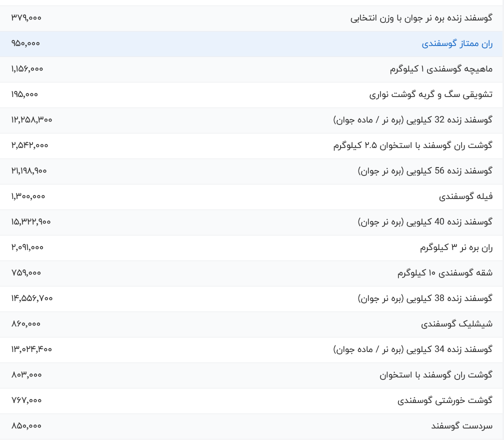This screenshot has height=440, width=504.
Task: Click گوشت ران گوسفند با استخوان ۲.۵ کیلوگرم
Action: pos(412,146)
